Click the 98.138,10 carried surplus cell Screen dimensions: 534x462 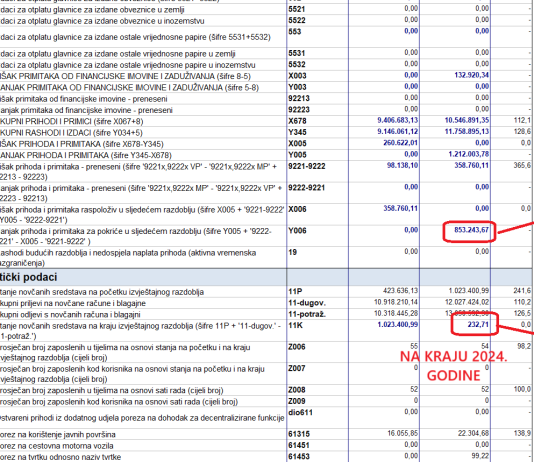tap(402, 165)
